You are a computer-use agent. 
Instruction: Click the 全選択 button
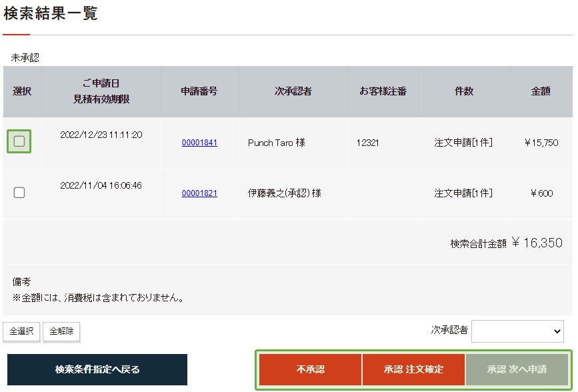[21, 331]
